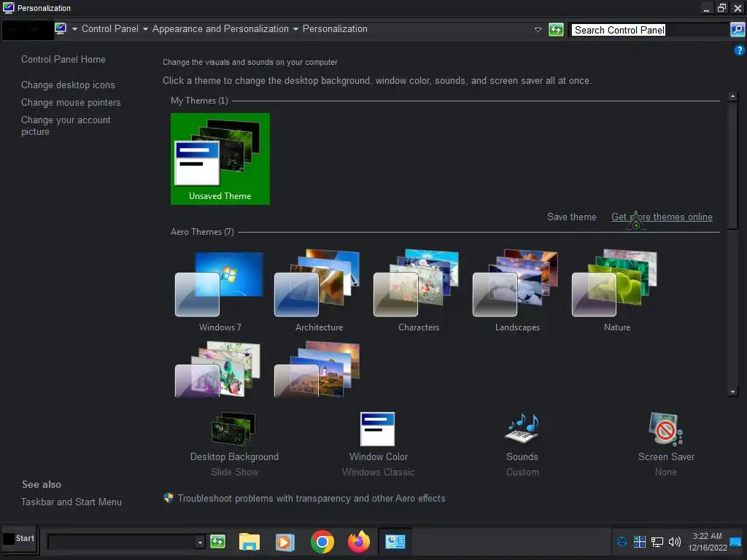This screenshot has width=747, height=560.
Task: Launch the media player from taskbar
Action: [x=285, y=542]
